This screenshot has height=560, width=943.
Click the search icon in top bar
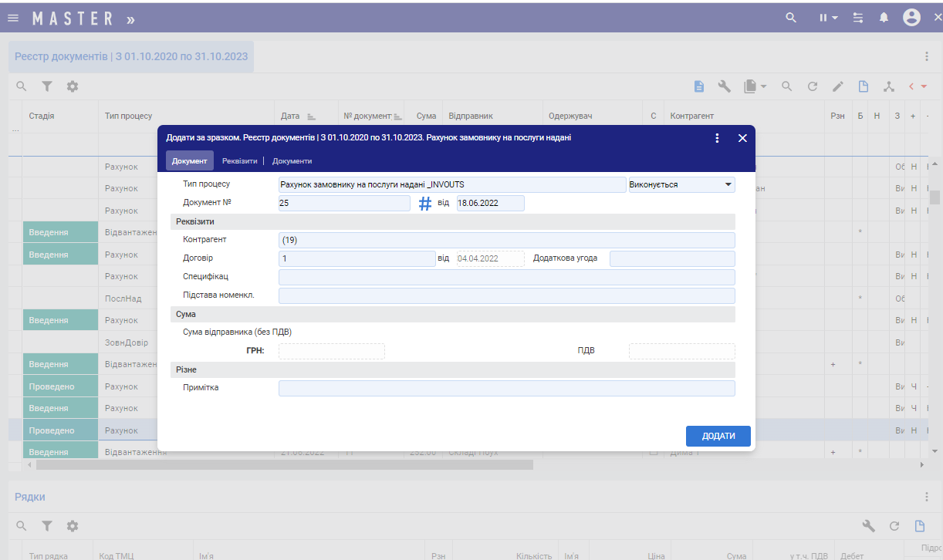click(790, 18)
